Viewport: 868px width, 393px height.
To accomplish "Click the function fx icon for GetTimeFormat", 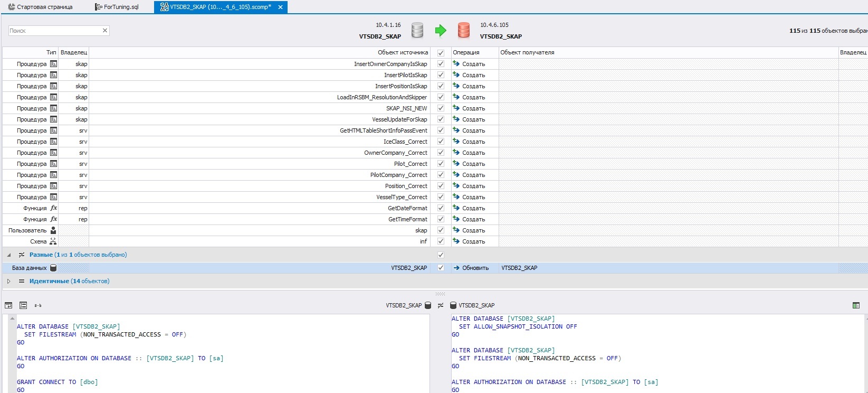I will [53, 219].
